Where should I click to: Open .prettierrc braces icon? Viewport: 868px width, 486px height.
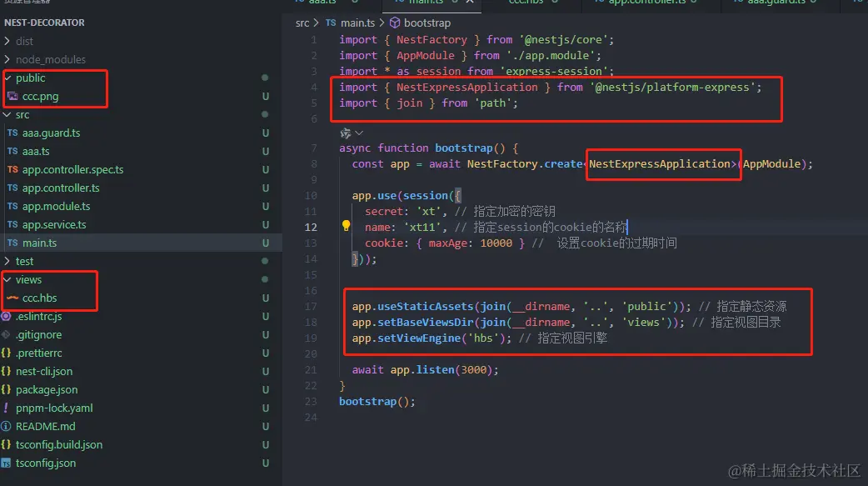(6, 353)
